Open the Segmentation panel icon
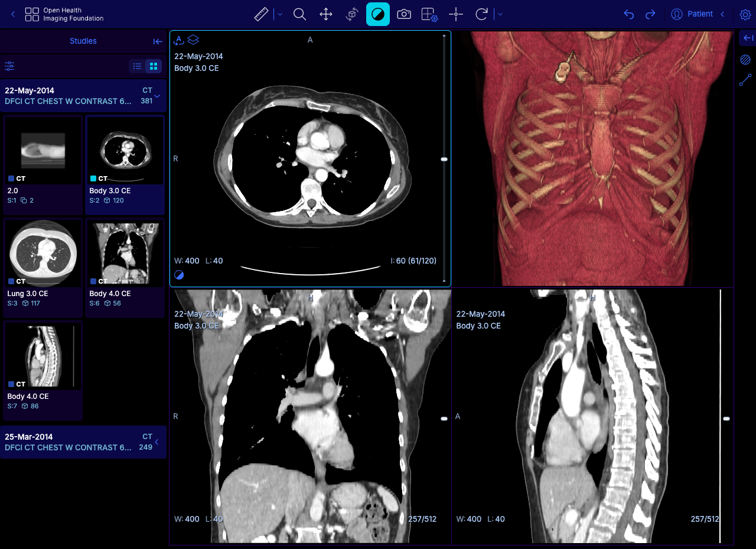This screenshot has width=756, height=549. pyautogui.click(x=745, y=60)
